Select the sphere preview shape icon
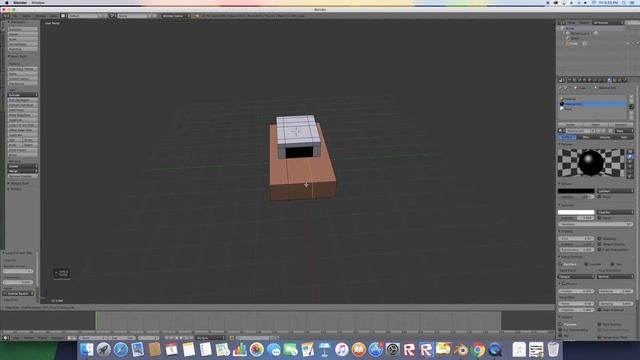 [630, 156]
